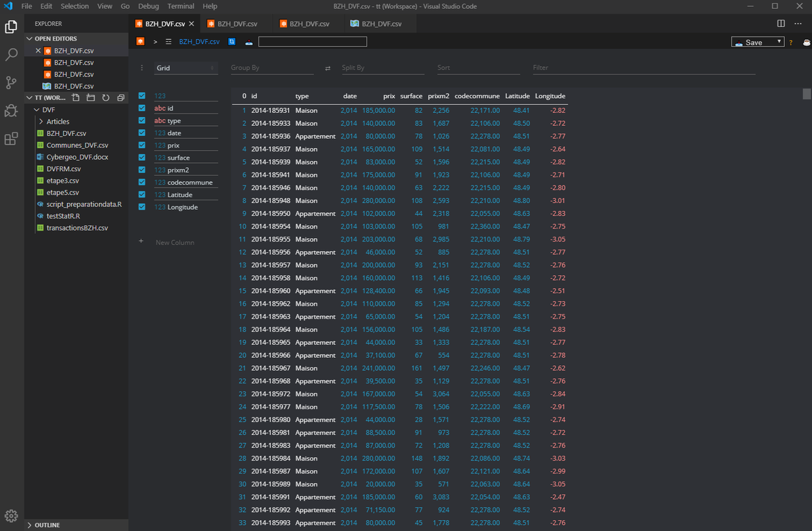
Task: Open the Explorer view in activity bar
Action: click(12, 27)
